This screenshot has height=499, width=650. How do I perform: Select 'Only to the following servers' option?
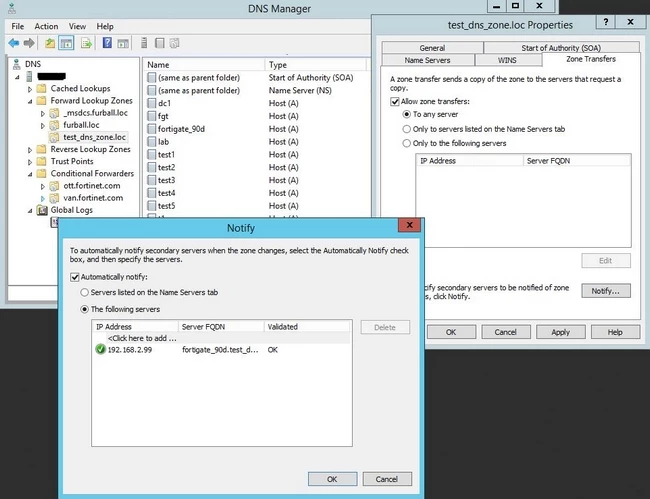pyautogui.click(x=407, y=143)
